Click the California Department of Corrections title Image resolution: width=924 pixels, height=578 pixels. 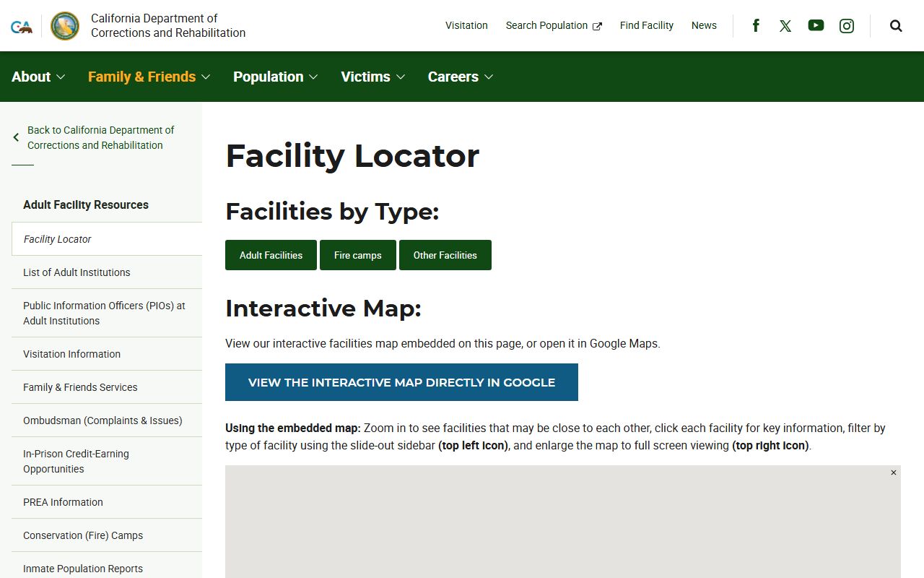(x=168, y=26)
